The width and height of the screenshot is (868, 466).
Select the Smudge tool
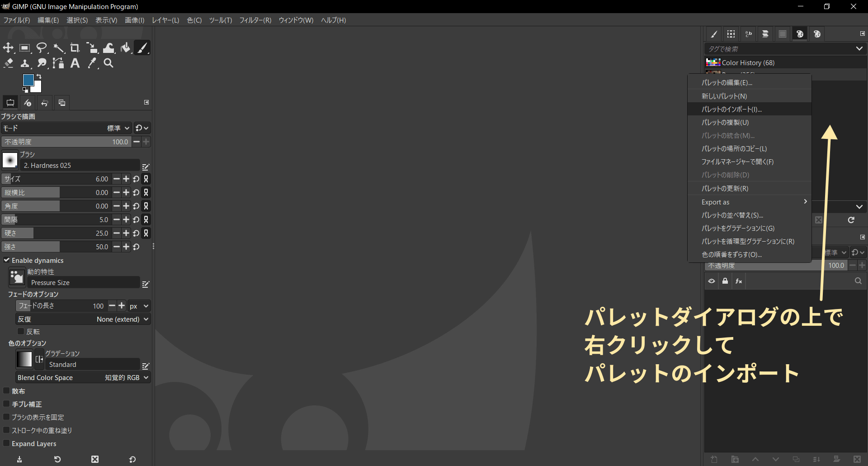42,63
